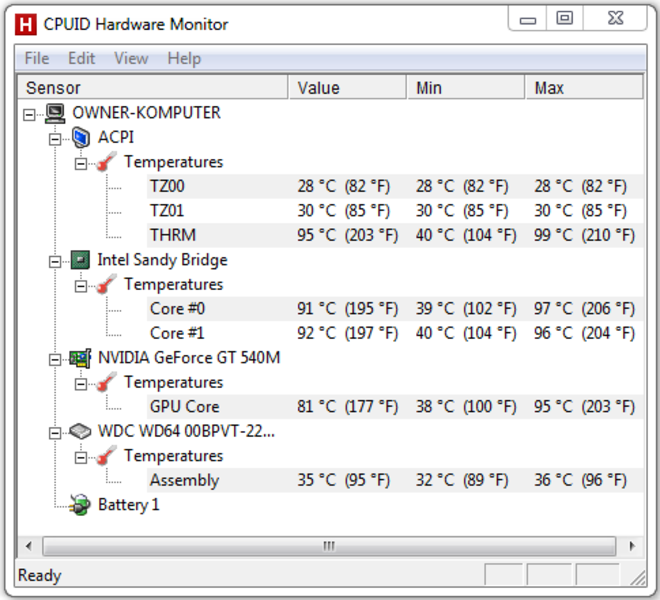660x600 pixels.
Task: Collapse the ACPI node
Action: pyautogui.click(x=55, y=139)
